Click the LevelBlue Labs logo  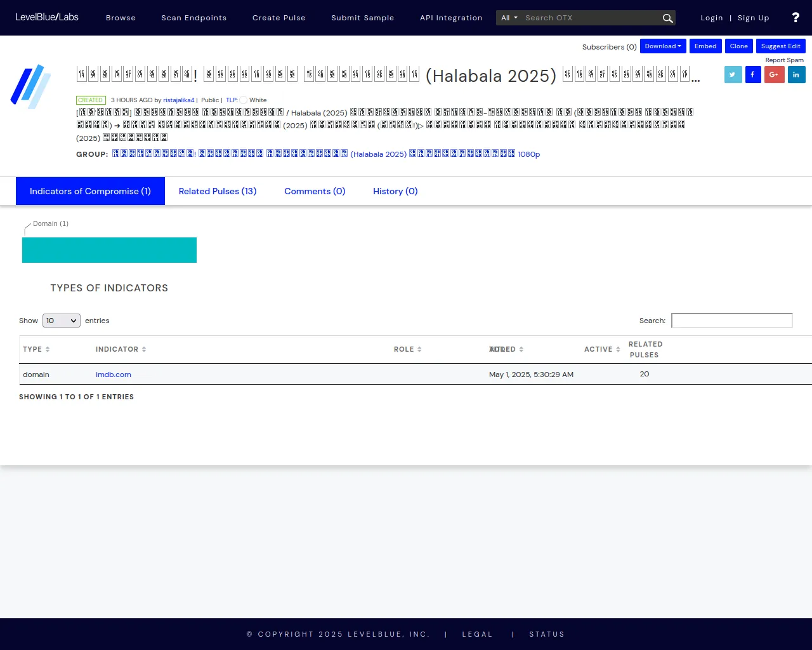47,17
